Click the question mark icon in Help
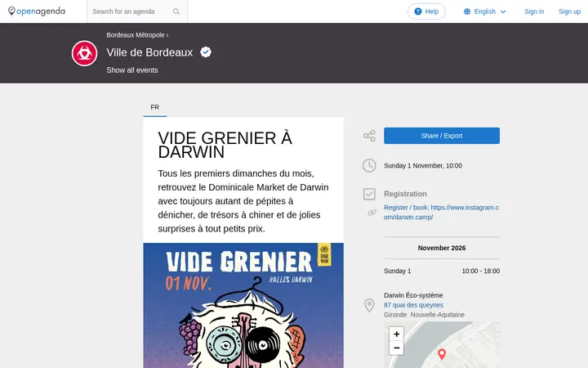Image resolution: width=588 pixels, height=368 pixels. coord(418,11)
